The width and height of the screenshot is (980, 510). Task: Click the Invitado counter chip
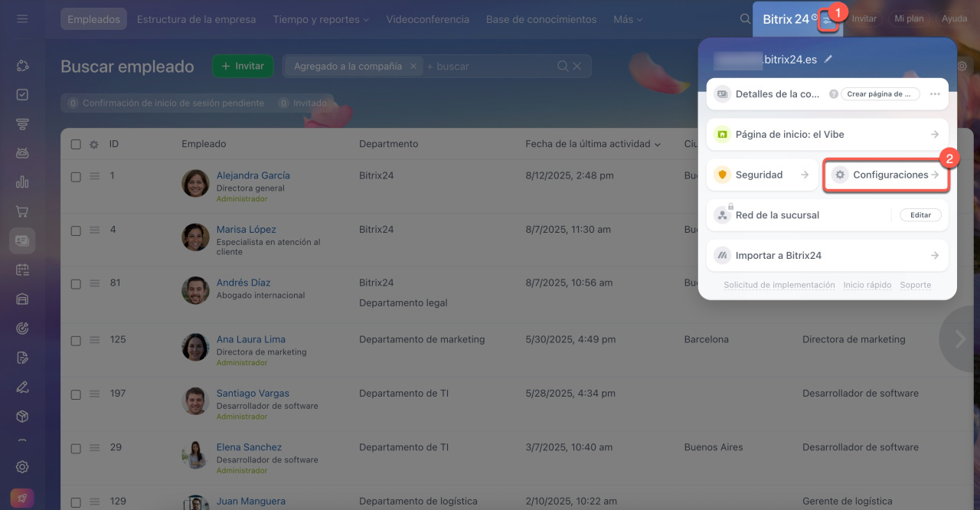[301, 103]
